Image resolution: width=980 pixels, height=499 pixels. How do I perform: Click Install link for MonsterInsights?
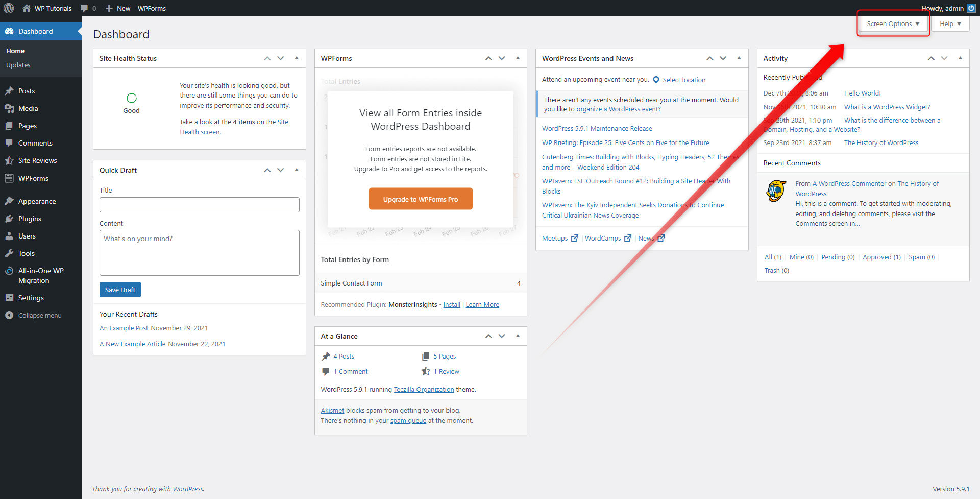[452, 305]
